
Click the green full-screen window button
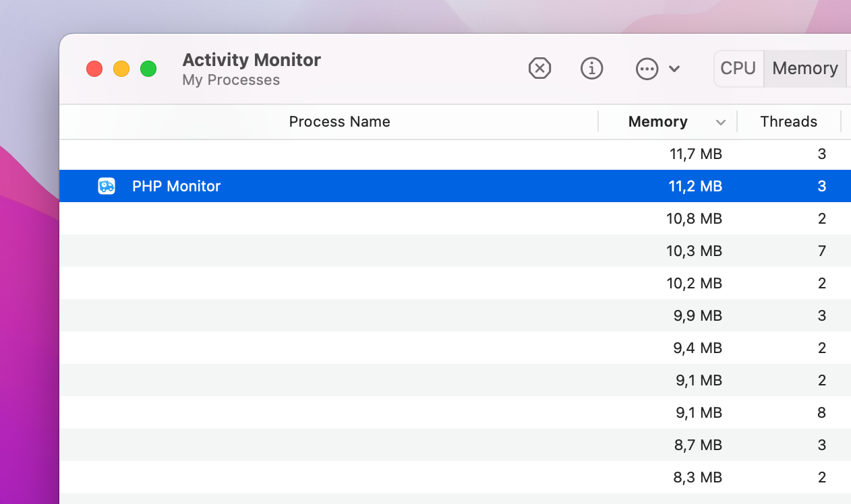(148, 69)
